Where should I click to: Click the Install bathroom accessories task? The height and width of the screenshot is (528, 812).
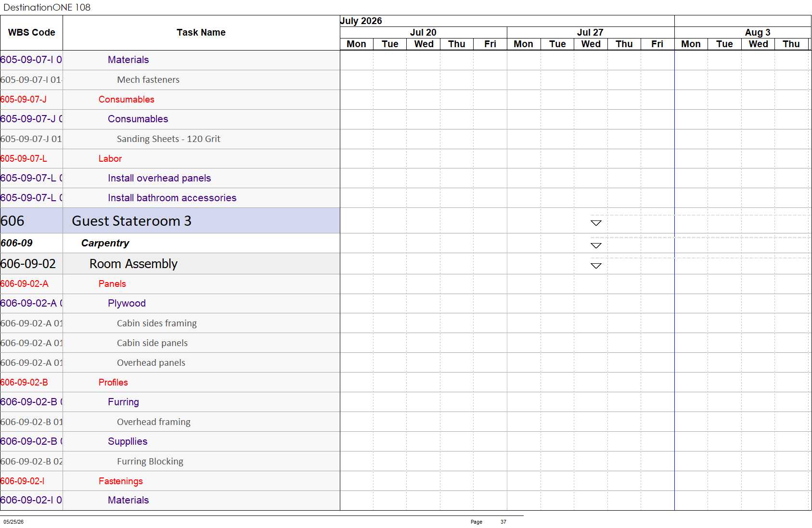pos(172,198)
